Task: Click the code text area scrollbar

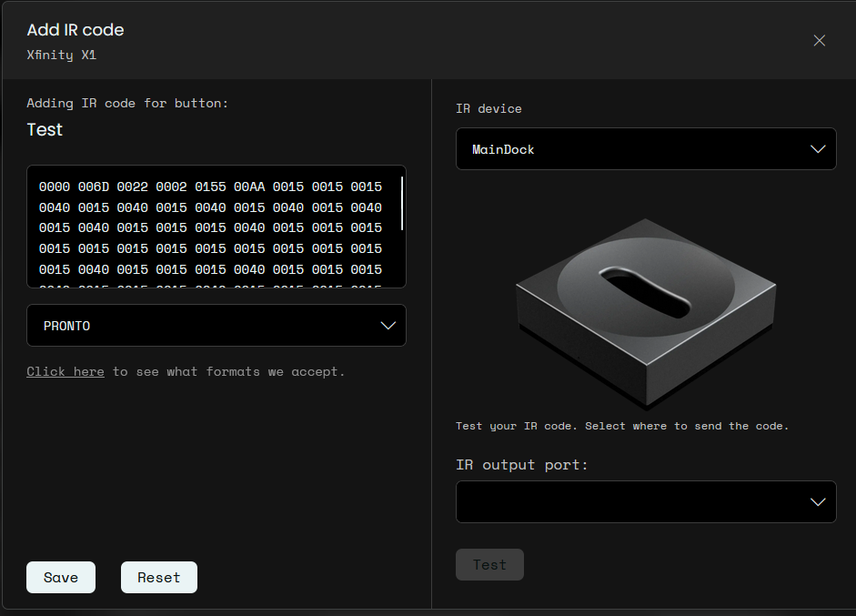Action: [x=402, y=203]
